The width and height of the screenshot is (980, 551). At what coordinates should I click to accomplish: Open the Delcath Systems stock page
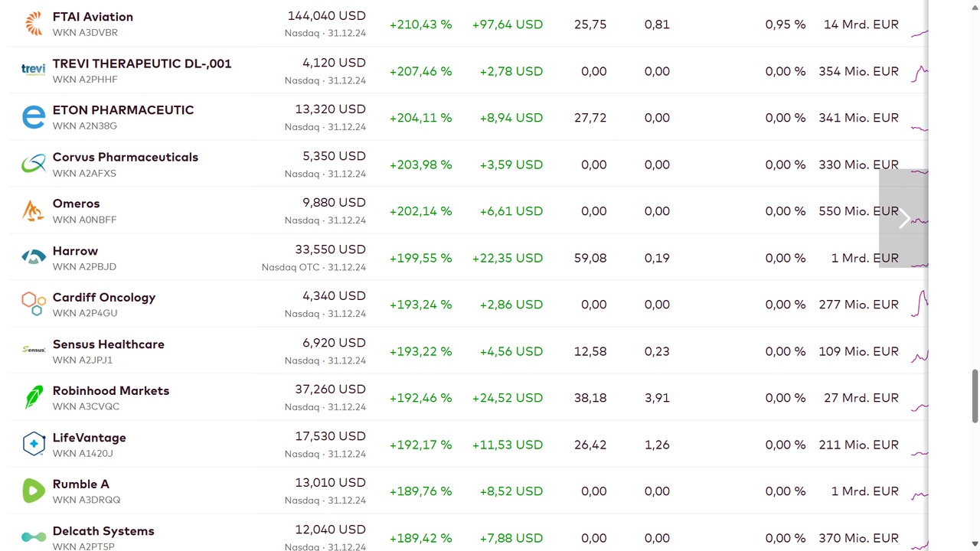click(103, 531)
